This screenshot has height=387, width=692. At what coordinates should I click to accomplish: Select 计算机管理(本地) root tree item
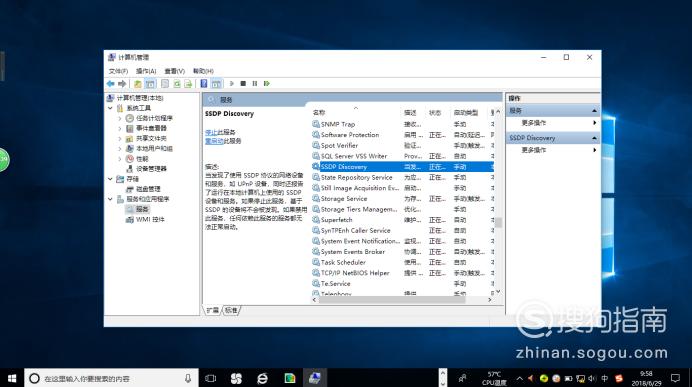click(x=140, y=98)
